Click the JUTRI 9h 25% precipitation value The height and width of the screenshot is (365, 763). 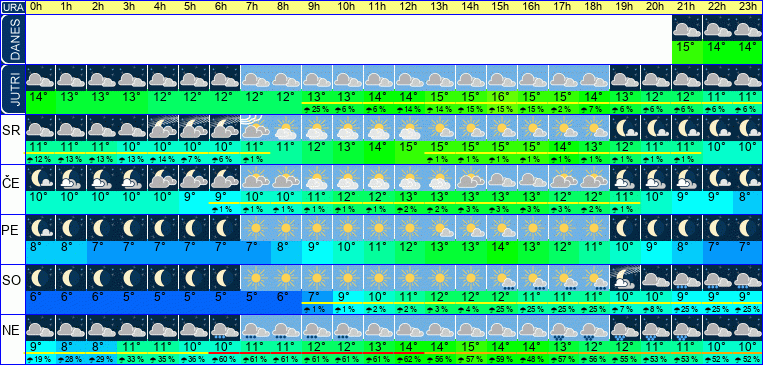317,110
